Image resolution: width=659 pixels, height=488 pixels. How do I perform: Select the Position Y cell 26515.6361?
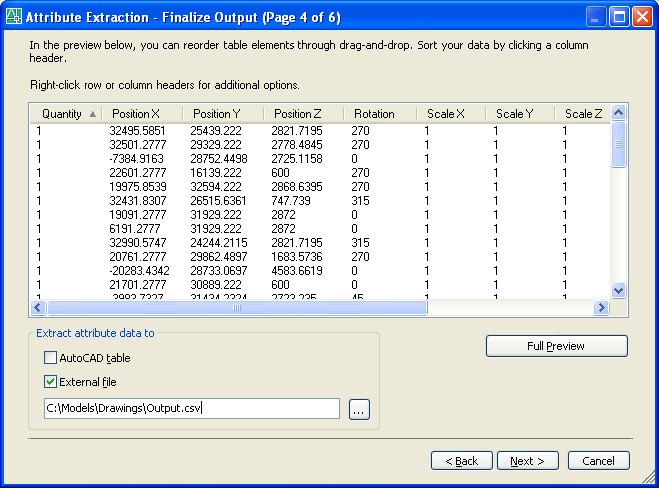click(218, 200)
